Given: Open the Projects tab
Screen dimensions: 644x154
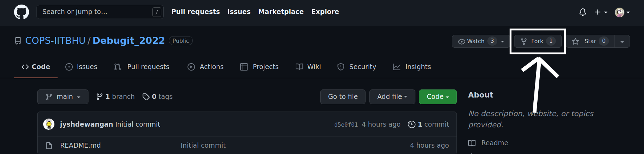Looking at the screenshot, I should click(259, 67).
